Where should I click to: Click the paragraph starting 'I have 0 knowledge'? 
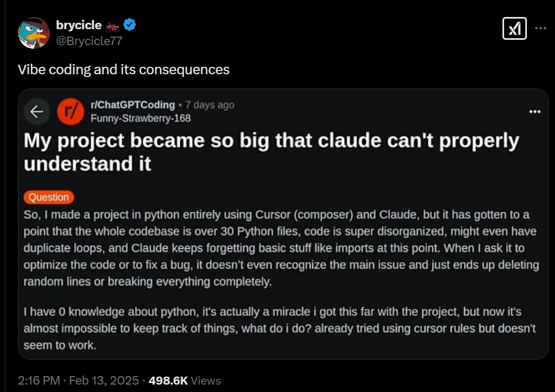coord(280,328)
